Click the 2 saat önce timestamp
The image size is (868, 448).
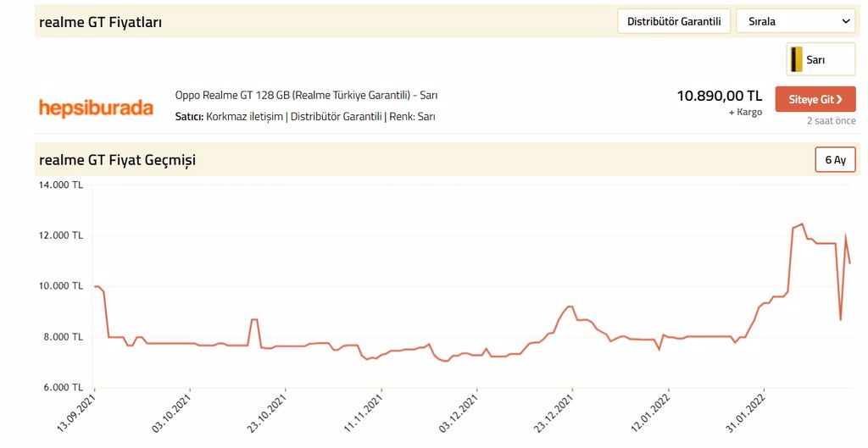pyautogui.click(x=831, y=120)
